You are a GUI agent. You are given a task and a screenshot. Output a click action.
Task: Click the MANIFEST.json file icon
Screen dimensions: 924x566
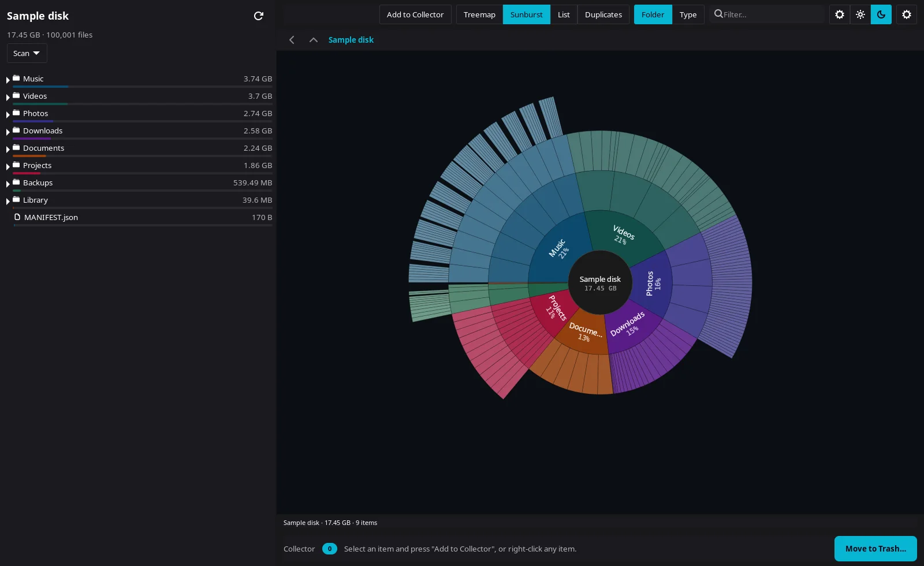17,217
